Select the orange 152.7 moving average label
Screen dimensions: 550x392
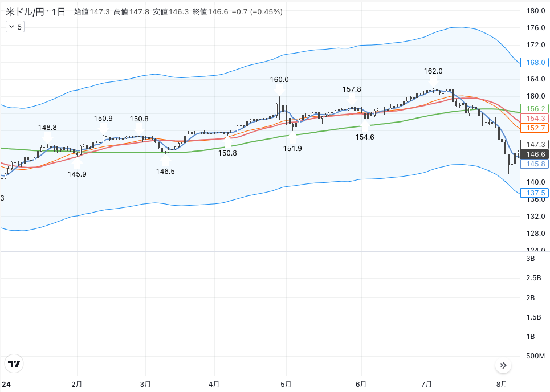(535, 128)
